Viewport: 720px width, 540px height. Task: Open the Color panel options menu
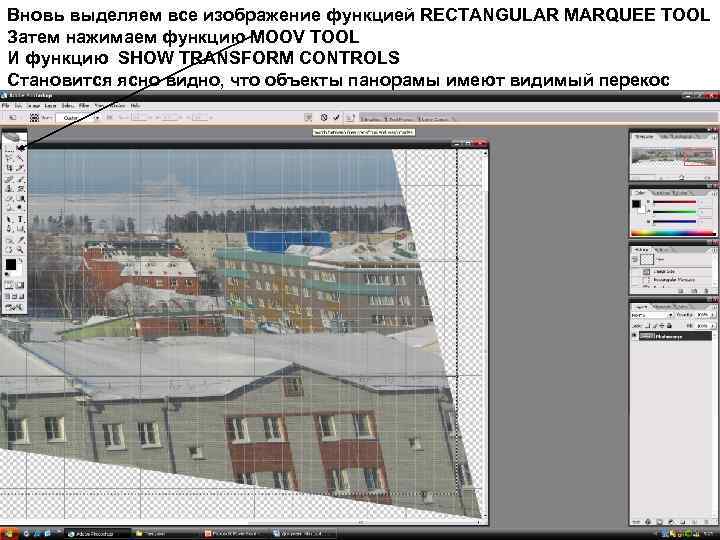point(714,193)
